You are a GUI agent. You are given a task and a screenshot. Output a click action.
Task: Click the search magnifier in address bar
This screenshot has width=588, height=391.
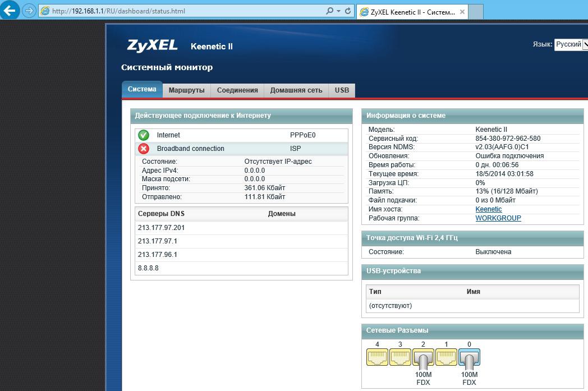point(329,11)
